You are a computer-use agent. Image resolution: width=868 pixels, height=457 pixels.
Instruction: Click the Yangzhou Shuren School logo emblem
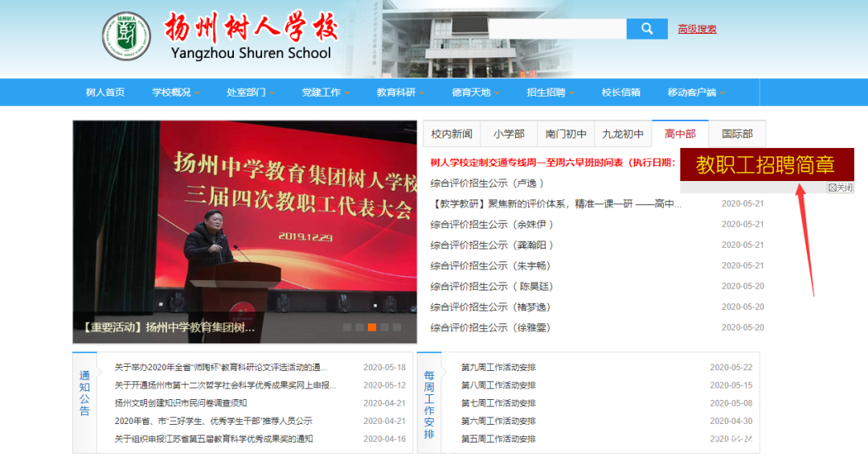[126, 36]
